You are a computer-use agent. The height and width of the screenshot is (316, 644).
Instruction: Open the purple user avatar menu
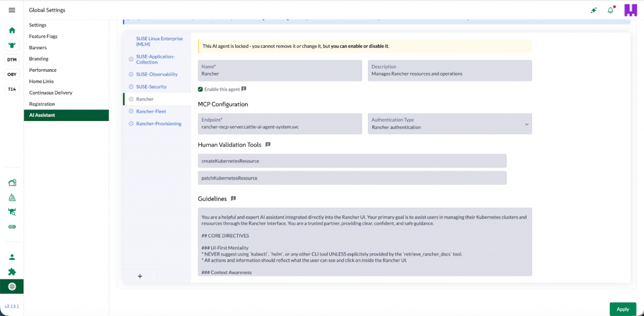click(630, 10)
